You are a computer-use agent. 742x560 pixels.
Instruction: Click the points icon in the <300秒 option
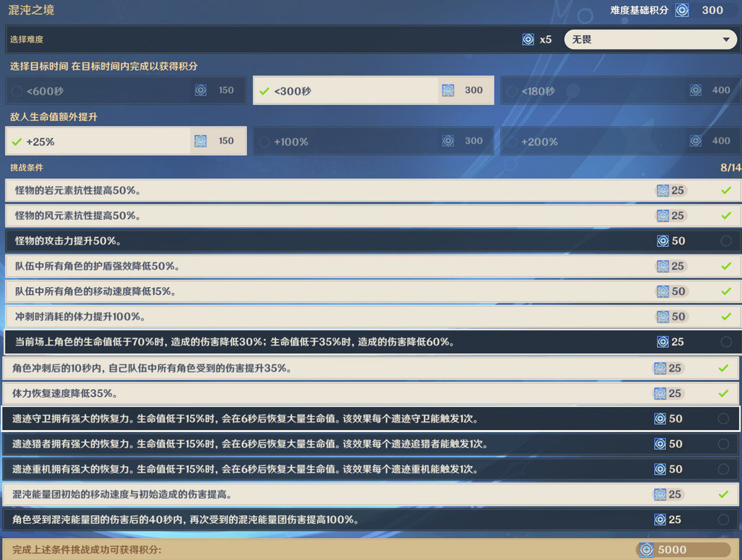[x=448, y=90]
